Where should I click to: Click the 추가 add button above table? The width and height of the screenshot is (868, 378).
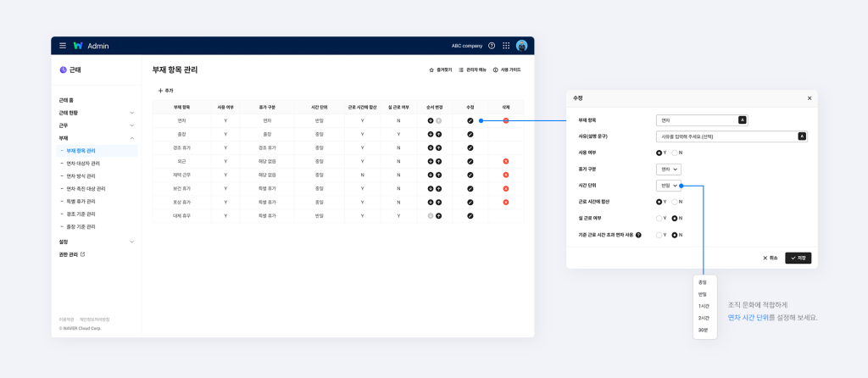165,90
